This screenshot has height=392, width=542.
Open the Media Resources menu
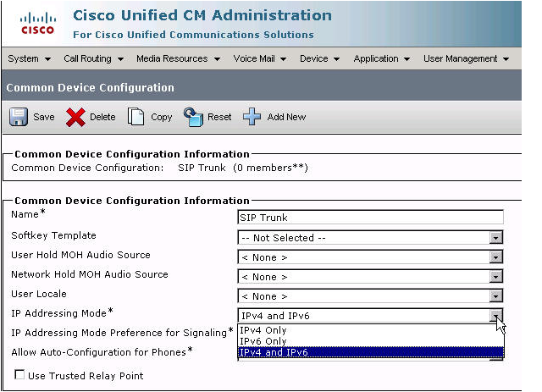(179, 58)
